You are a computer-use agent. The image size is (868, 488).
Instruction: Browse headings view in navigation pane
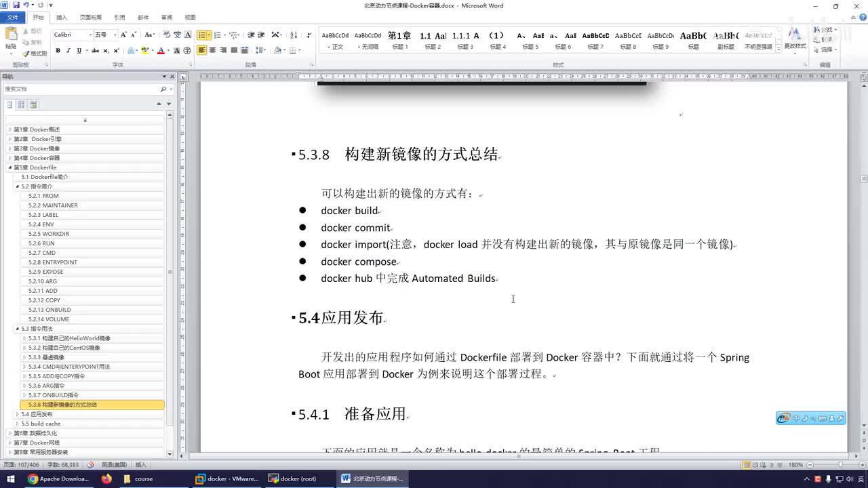9,104
